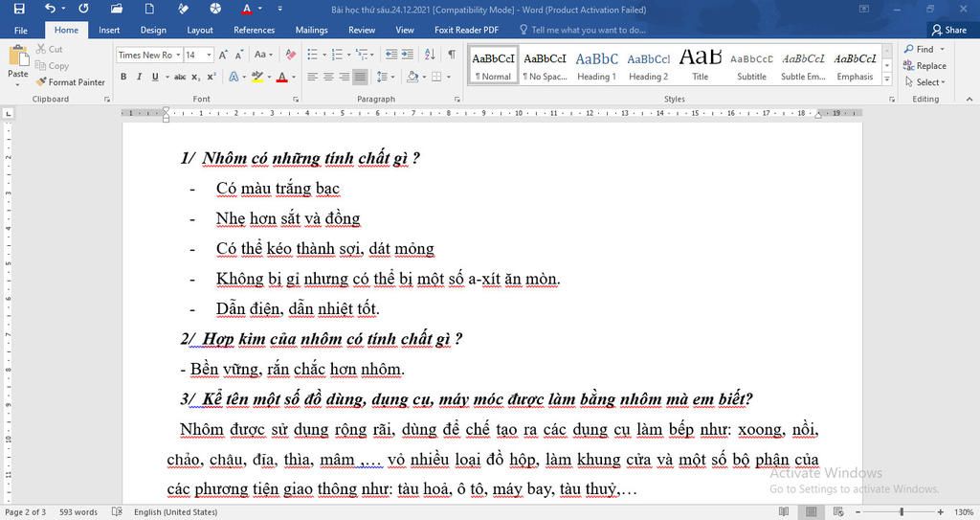The image size is (980, 520).
Task: Open a file from the quick access toolbar
Action: (116, 9)
